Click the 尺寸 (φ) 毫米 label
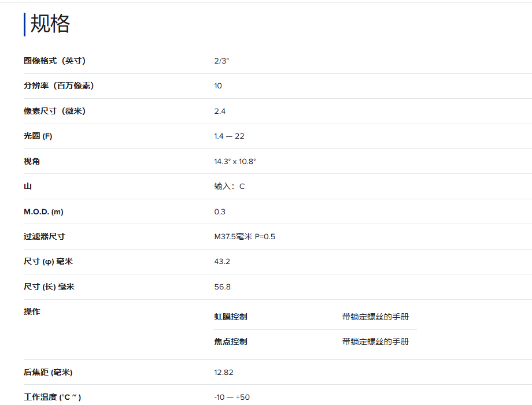The width and height of the screenshot is (532, 405). click(48, 262)
